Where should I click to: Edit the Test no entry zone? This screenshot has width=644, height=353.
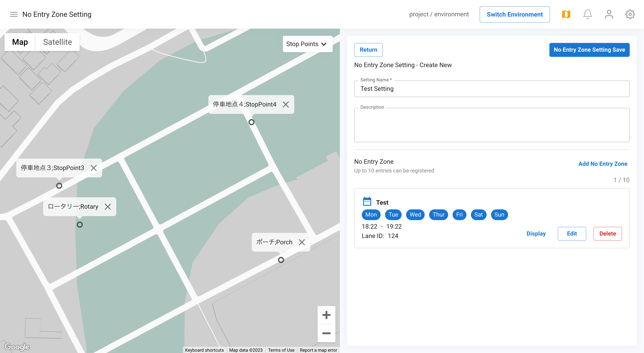(572, 234)
